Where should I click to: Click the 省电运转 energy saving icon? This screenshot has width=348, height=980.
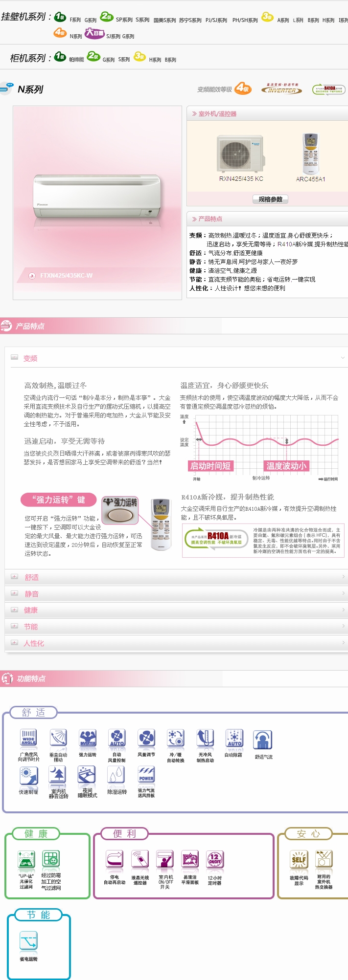coord(28,940)
